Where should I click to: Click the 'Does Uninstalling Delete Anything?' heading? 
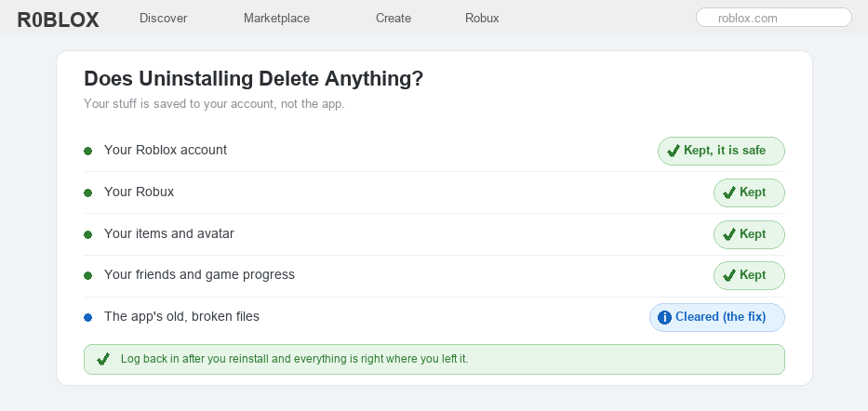(254, 78)
